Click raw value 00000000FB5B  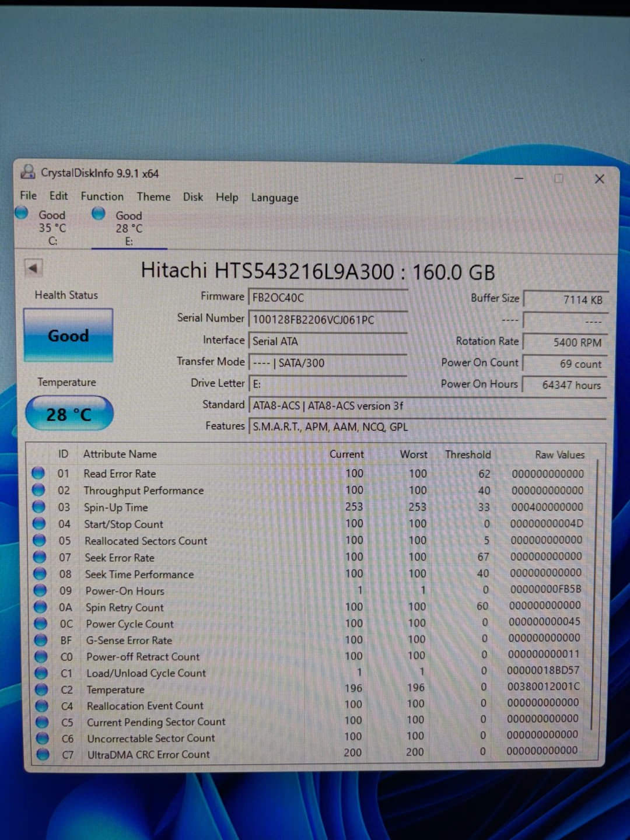coord(545,589)
